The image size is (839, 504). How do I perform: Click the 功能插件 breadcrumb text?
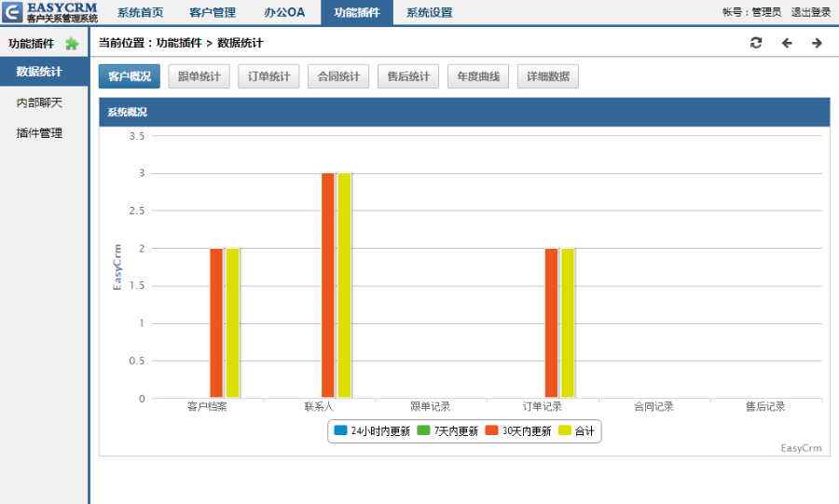click(179, 43)
